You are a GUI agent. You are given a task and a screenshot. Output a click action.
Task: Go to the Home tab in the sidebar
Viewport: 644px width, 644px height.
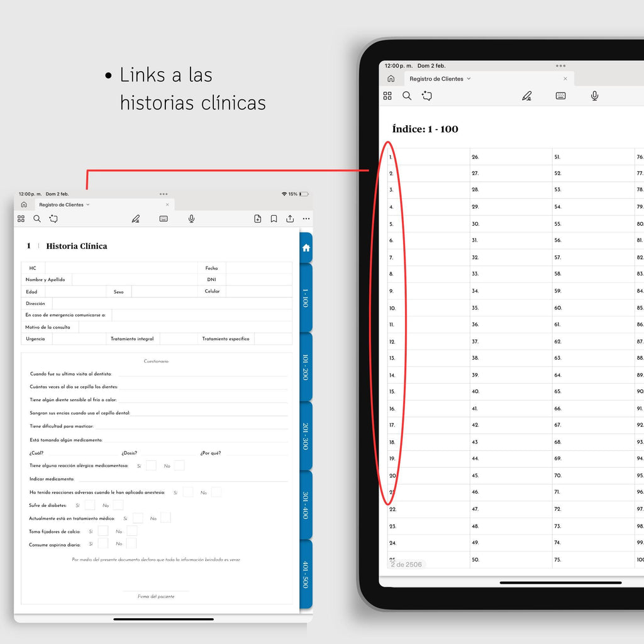tap(305, 248)
